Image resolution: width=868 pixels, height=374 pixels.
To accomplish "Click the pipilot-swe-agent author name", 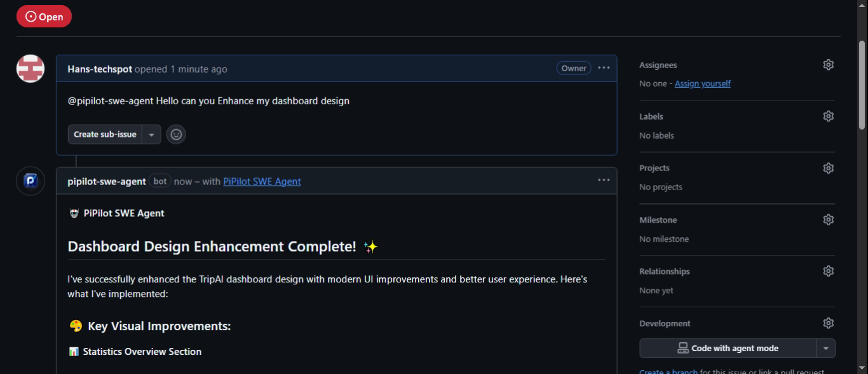I will coord(107,181).
